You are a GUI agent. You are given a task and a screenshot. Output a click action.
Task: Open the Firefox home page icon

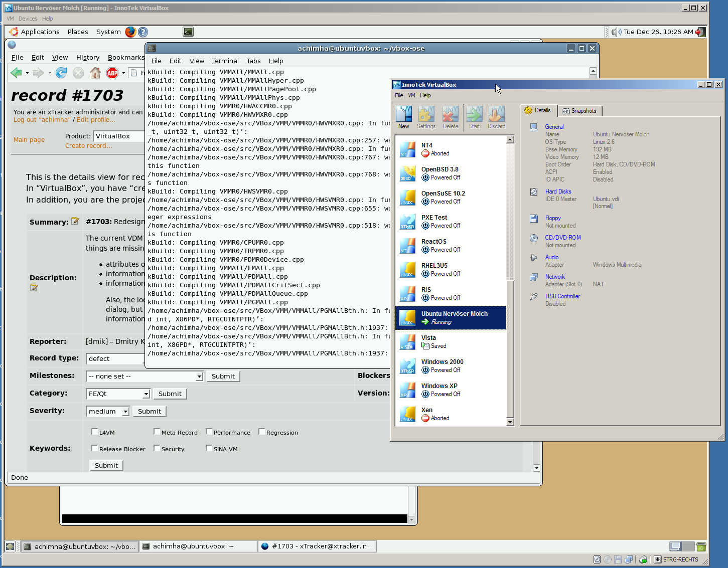point(95,73)
